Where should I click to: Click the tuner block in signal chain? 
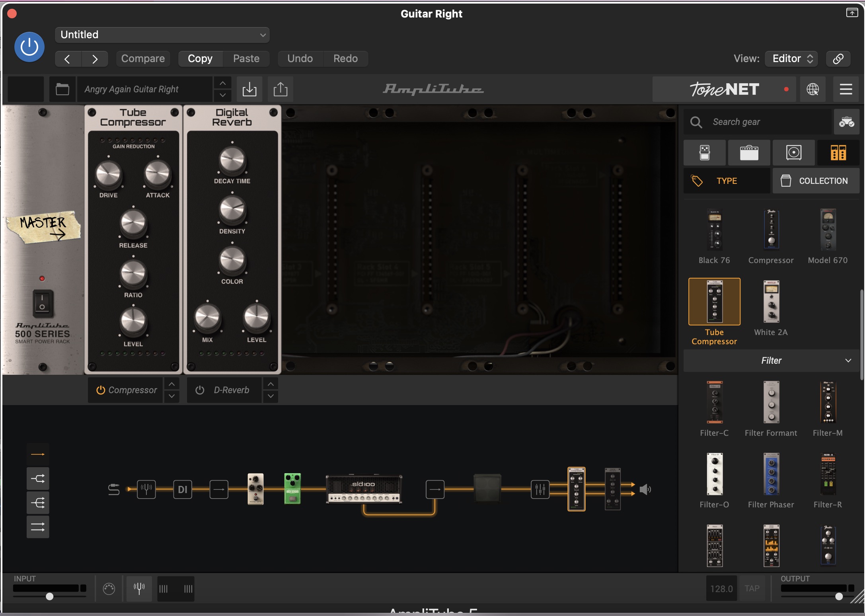tap(146, 489)
